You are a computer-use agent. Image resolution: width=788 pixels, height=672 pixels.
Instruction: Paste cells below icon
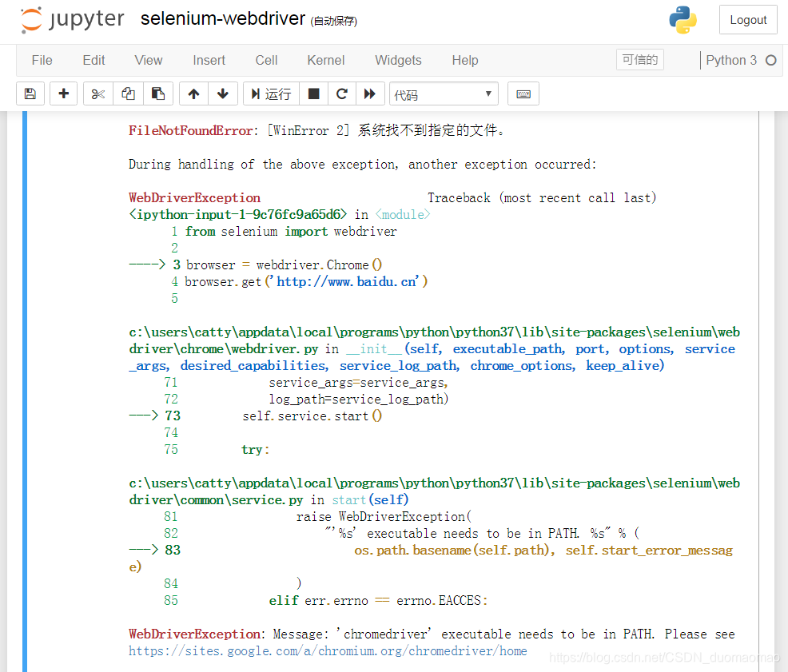coord(158,93)
